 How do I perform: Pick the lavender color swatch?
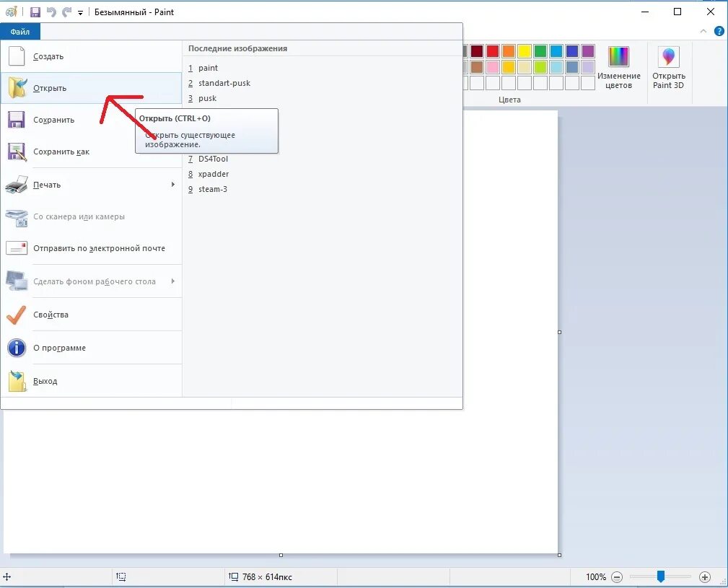coord(588,67)
